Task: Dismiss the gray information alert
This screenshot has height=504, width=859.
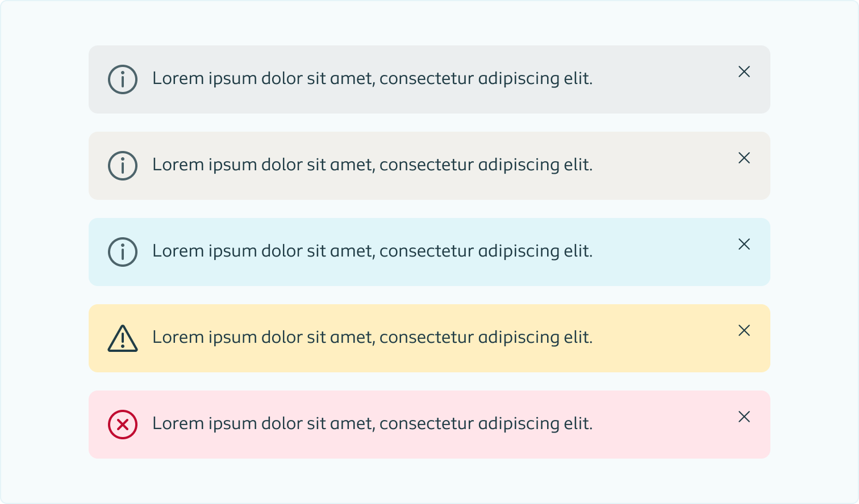Action: tap(744, 72)
